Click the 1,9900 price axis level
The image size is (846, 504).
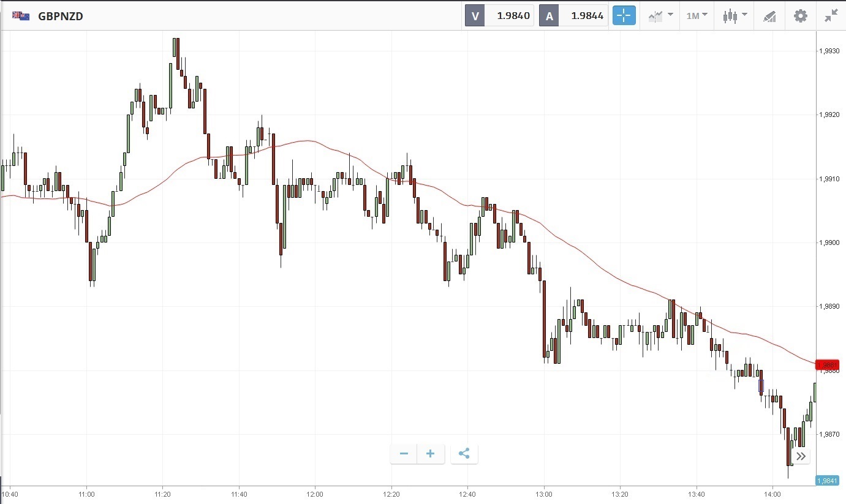point(831,243)
